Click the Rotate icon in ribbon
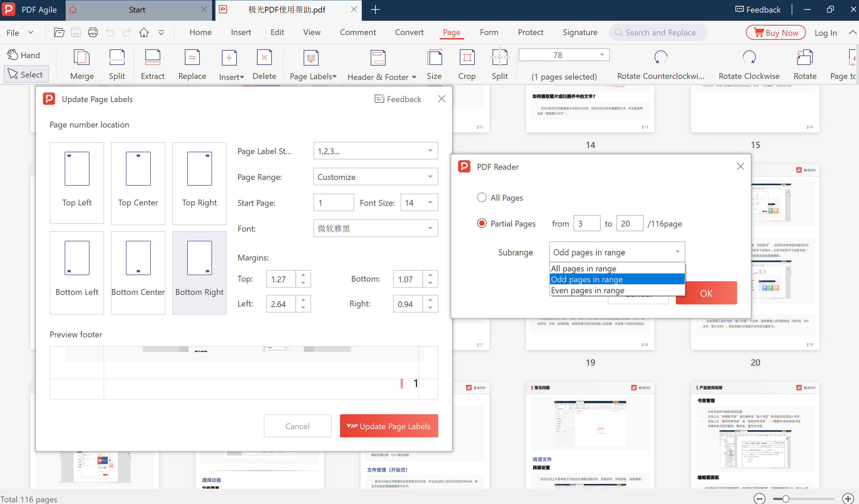This screenshot has width=859, height=504. (805, 57)
